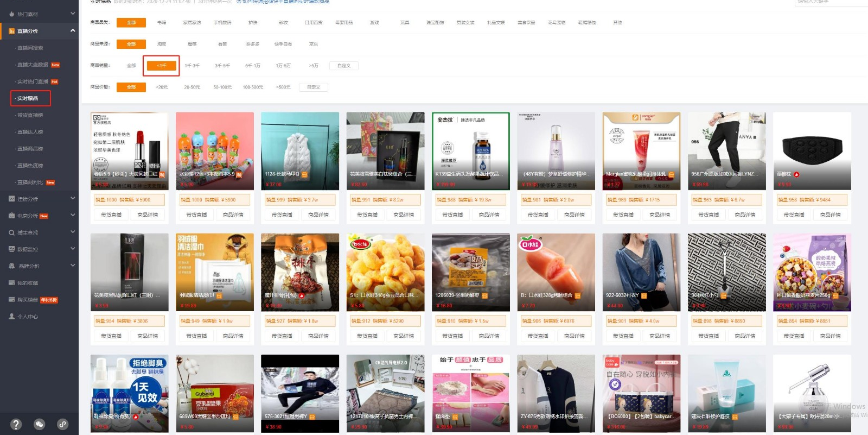868x435 pixels.
Task: Click the Taobao source badge on lipstick card
Action: (x=162, y=174)
